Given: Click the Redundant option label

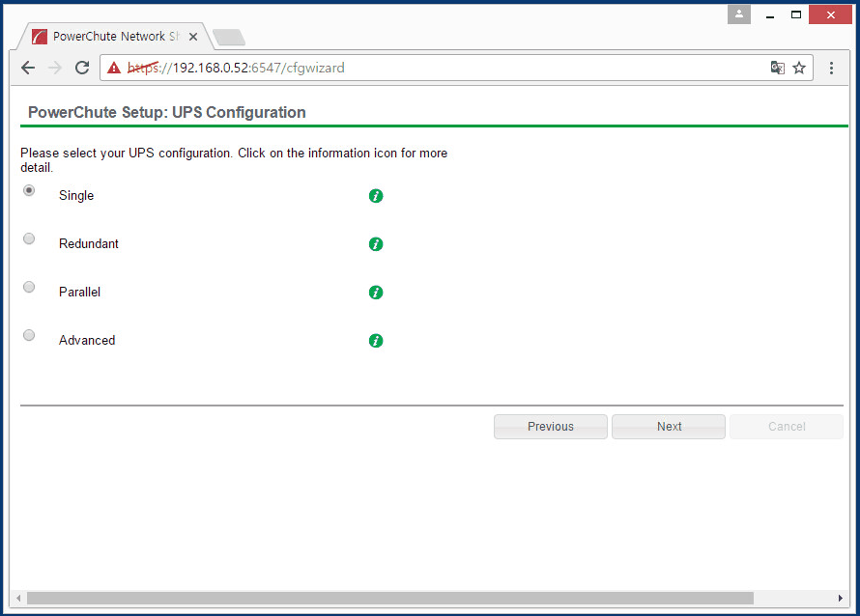Looking at the screenshot, I should pyautogui.click(x=88, y=244).
